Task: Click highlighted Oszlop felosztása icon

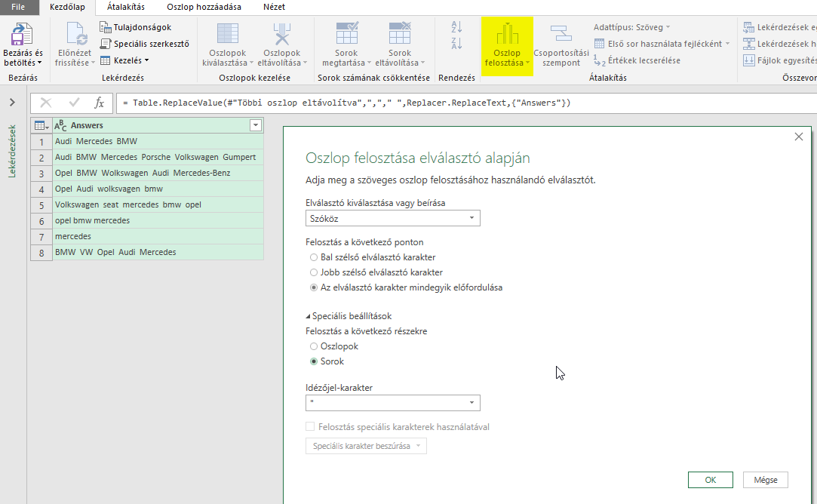Action: pyautogui.click(x=507, y=35)
